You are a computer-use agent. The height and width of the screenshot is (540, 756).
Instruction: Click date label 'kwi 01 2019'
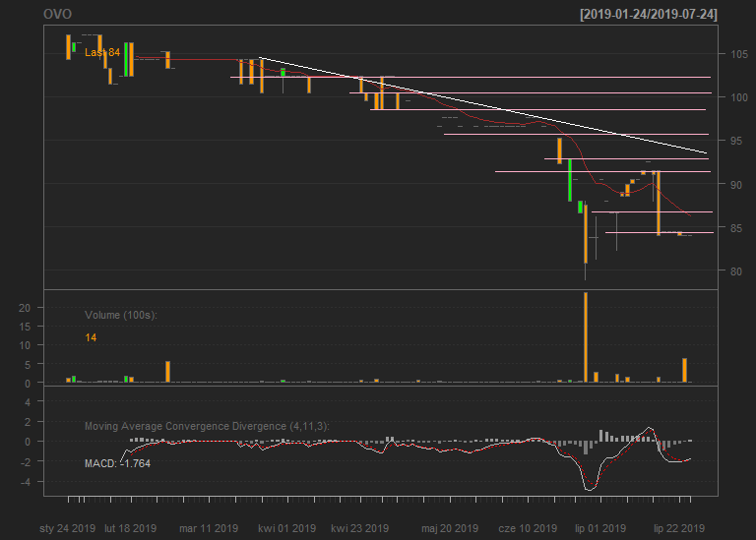[x=286, y=528]
